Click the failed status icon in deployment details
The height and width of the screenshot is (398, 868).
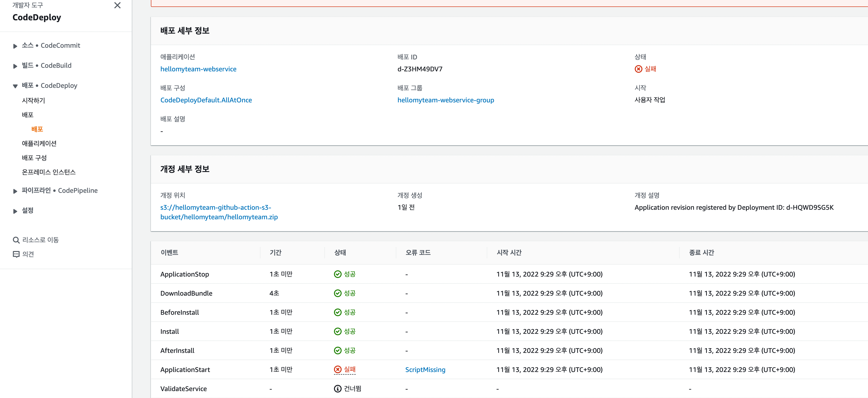[638, 69]
